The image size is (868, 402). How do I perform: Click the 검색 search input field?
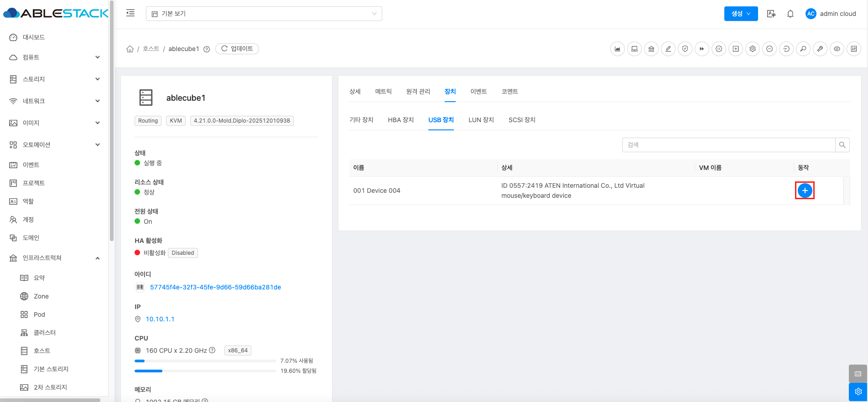(728, 145)
